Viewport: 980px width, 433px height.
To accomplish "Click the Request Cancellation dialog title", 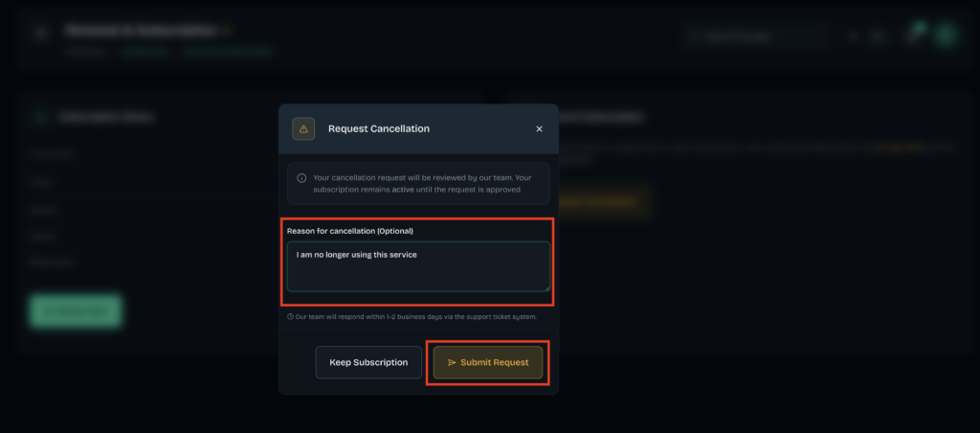I will 379,129.
